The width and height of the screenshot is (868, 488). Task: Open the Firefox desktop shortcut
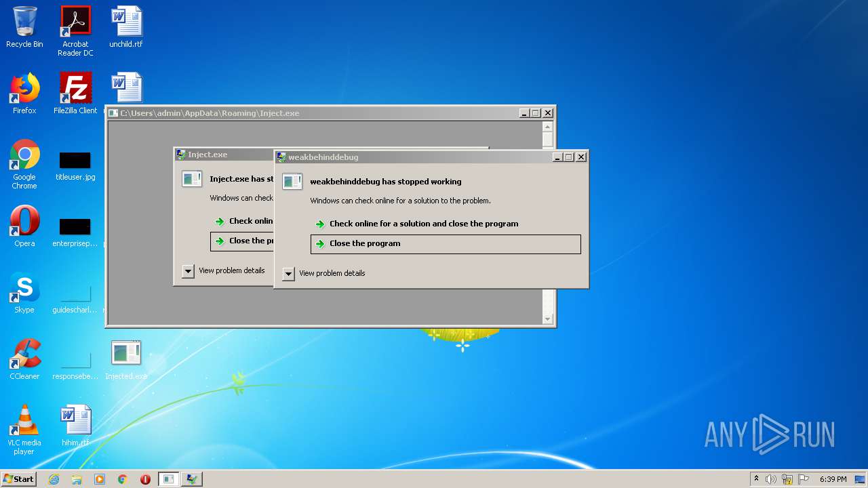tap(24, 94)
